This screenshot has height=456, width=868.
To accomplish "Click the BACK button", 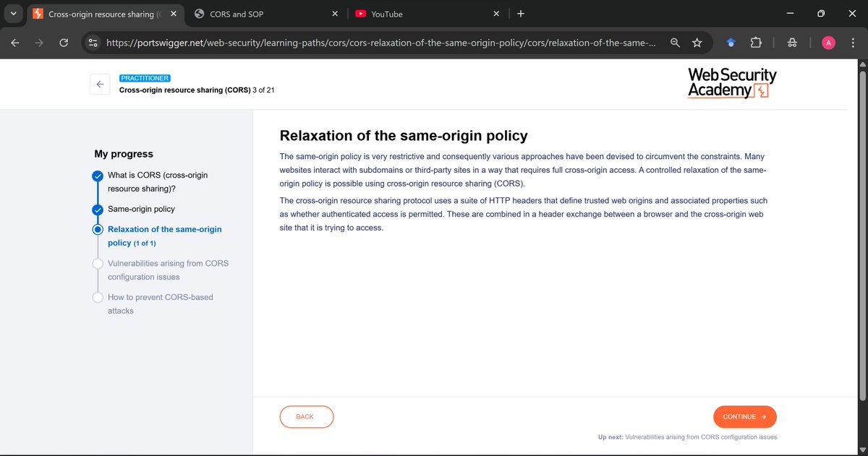I will (x=307, y=417).
